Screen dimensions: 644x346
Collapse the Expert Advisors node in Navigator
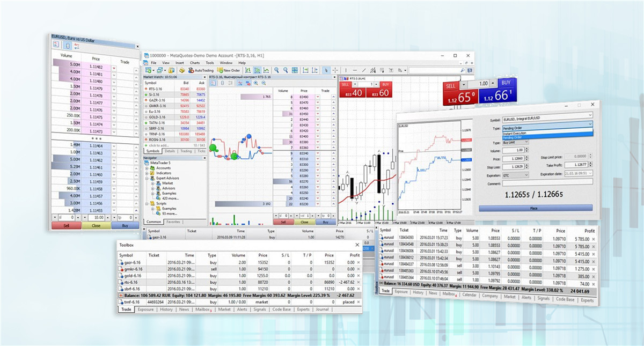tap(147, 178)
